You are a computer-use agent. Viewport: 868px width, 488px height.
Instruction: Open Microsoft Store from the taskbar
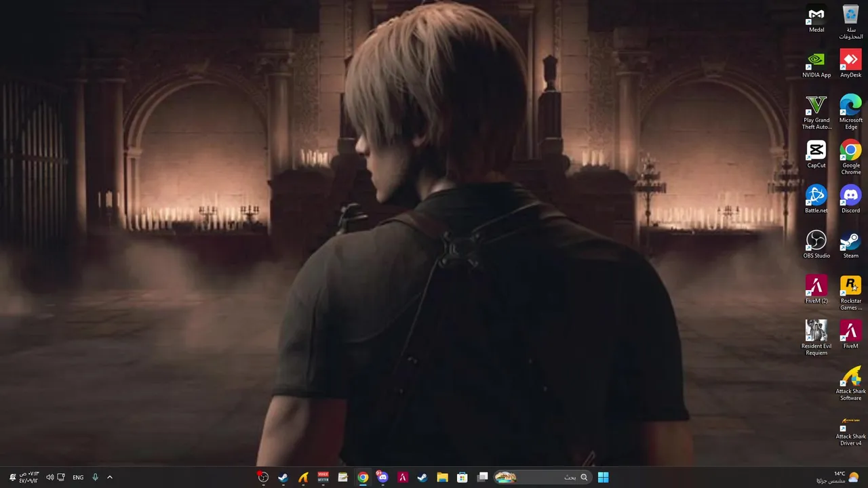tap(462, 477)
